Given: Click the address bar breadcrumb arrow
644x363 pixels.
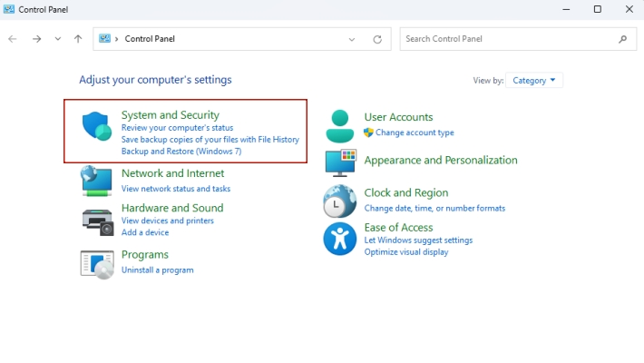Looking at the screenshot, I should 117,39.
